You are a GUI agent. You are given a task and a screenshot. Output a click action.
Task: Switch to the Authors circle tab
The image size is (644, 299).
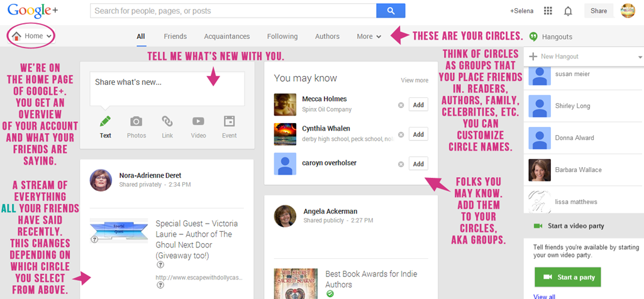327,36
